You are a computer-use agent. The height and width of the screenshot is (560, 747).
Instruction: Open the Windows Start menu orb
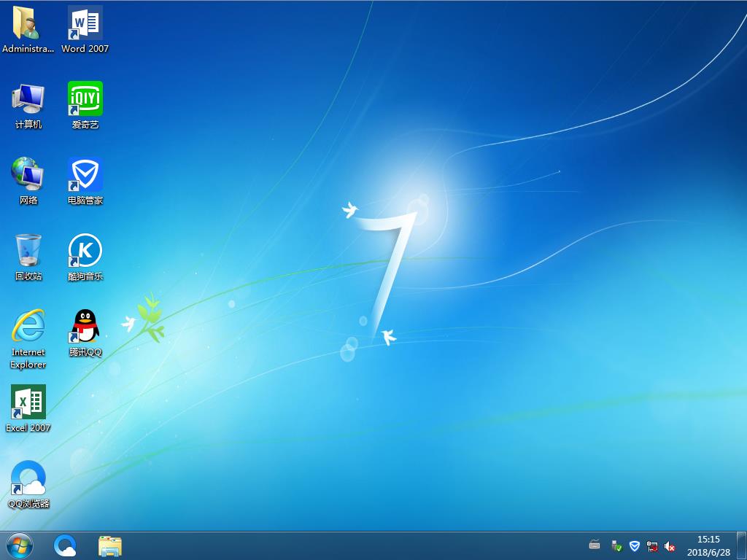point(20,545)
